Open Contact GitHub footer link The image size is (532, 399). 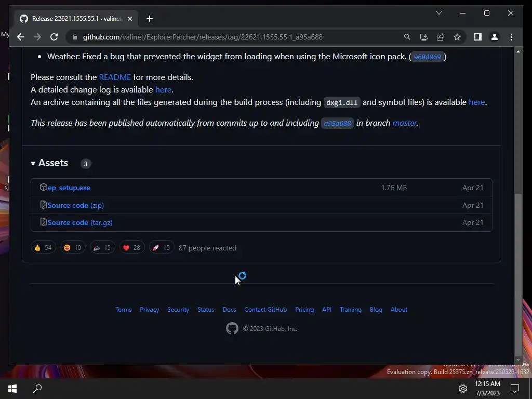(x=265, y=310)
